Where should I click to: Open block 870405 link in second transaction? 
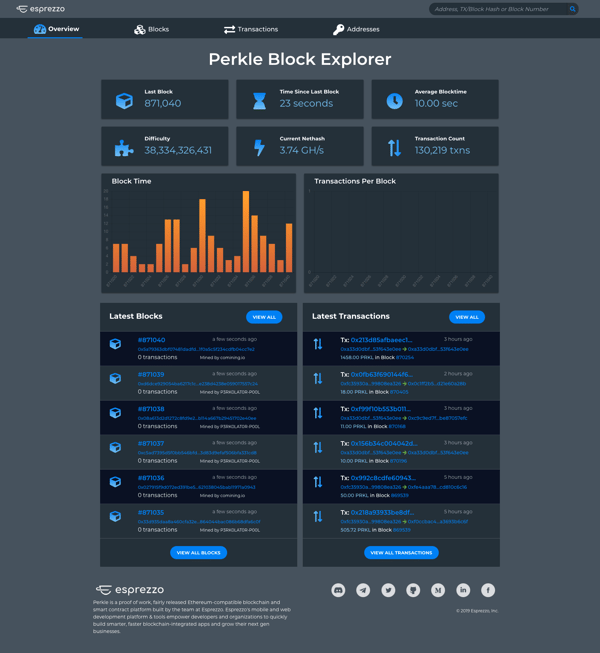pyautogui.click(x=399, y=392)
